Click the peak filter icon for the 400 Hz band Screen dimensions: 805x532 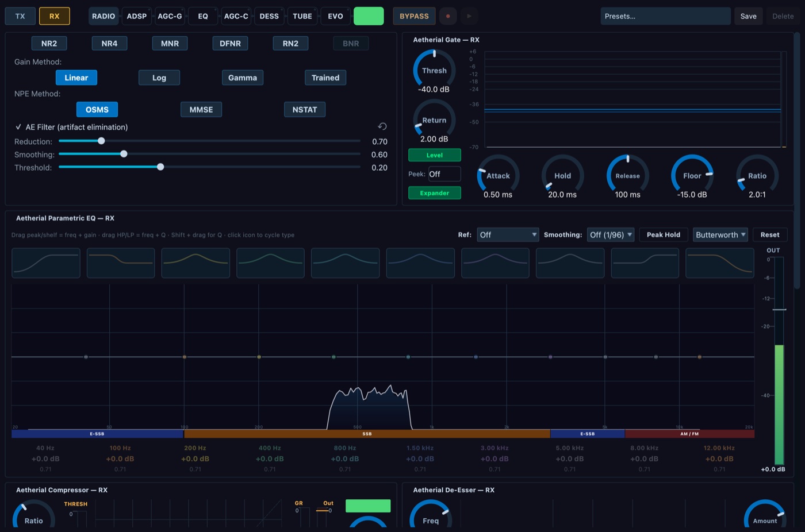(x=270, y=263)
